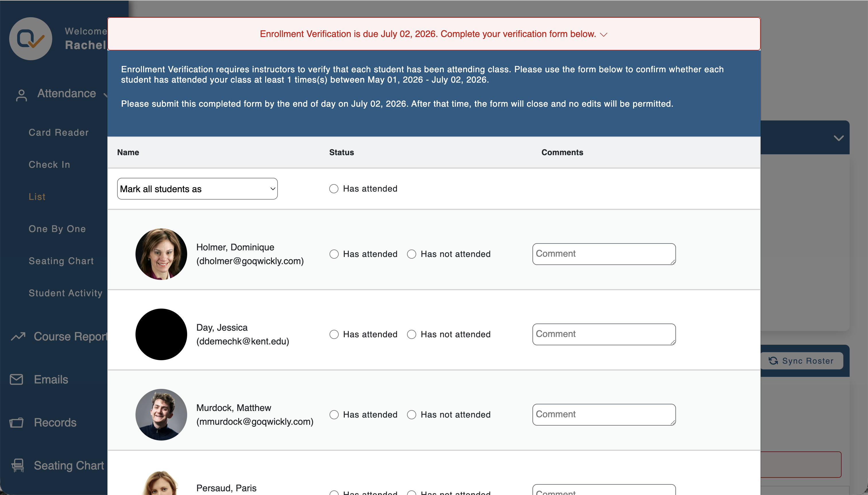
Task: Click Holmer, Dominique's profile photo
Action: click(161, 254)
